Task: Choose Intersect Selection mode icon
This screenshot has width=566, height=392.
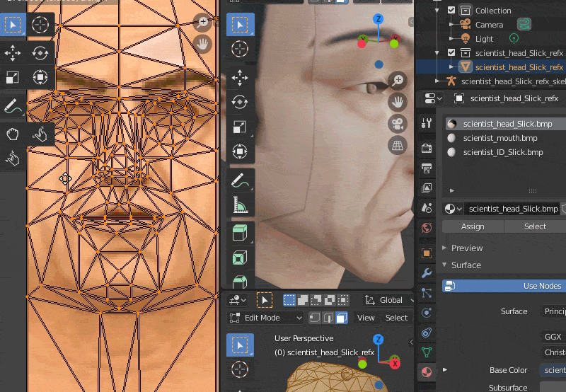Action: pyautogui.click(x=343, y=300)
